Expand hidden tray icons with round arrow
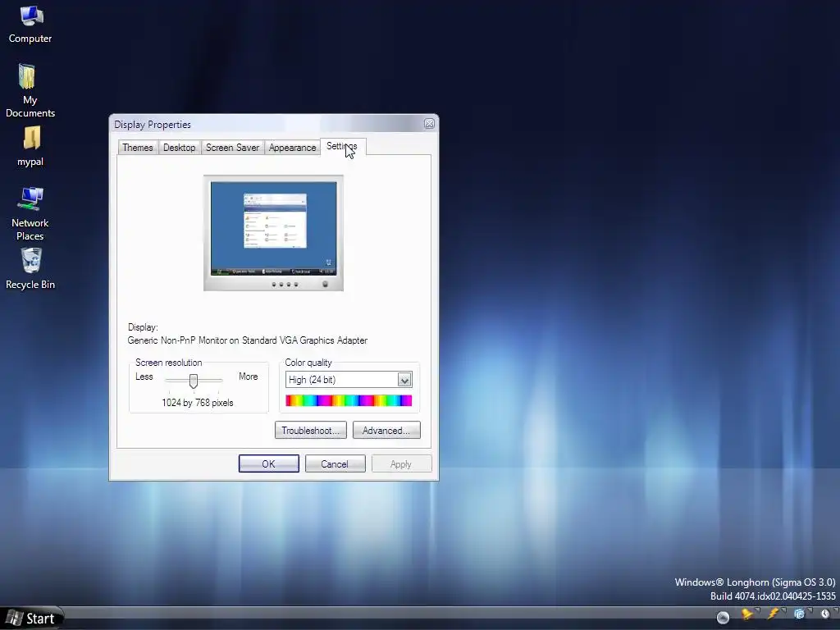The width and height of the screenshot is (840, 630). click(723, 617)
